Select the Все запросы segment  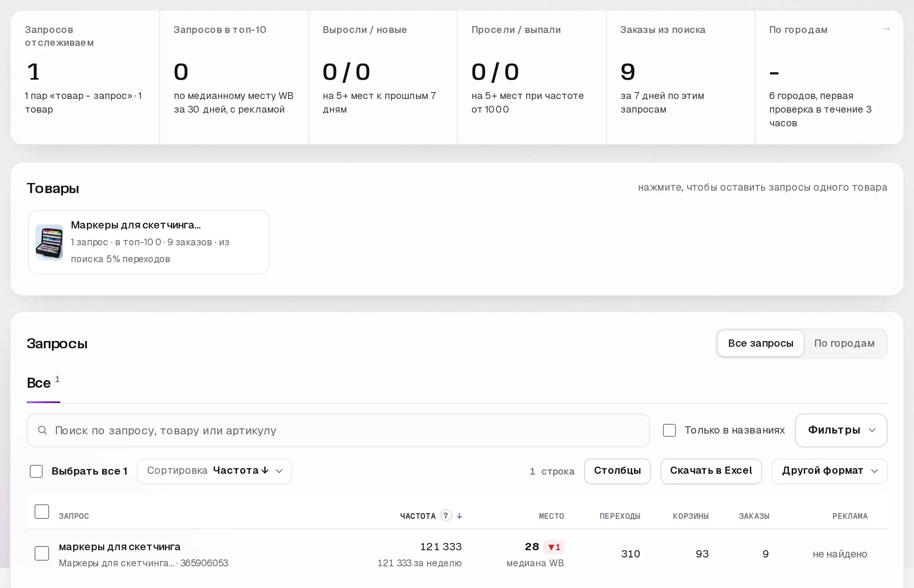[x=760, y=343]
